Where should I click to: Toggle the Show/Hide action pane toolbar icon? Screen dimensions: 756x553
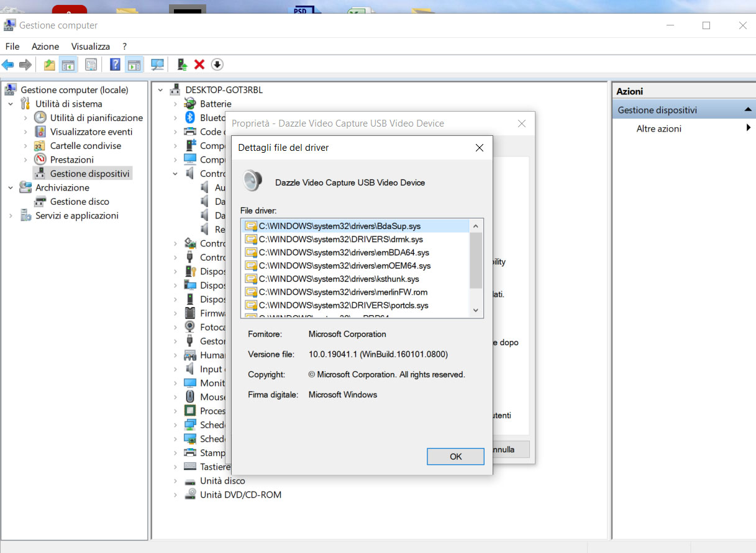[x=134, y=65]
